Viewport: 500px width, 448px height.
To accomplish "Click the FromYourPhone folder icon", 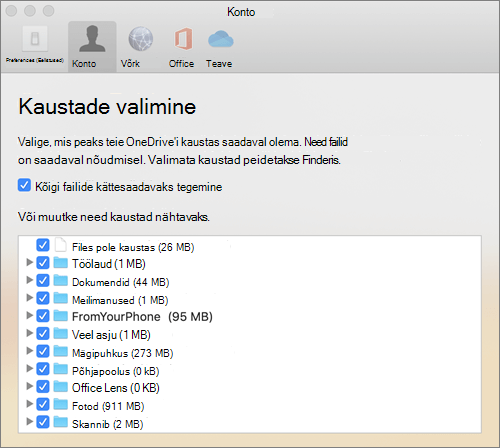I will coord(61,316).
